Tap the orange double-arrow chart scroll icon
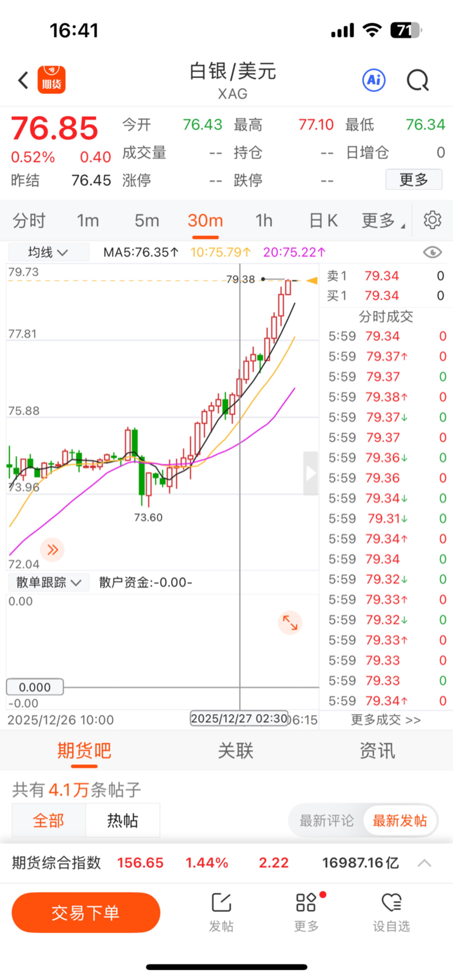 click(52, 549)
